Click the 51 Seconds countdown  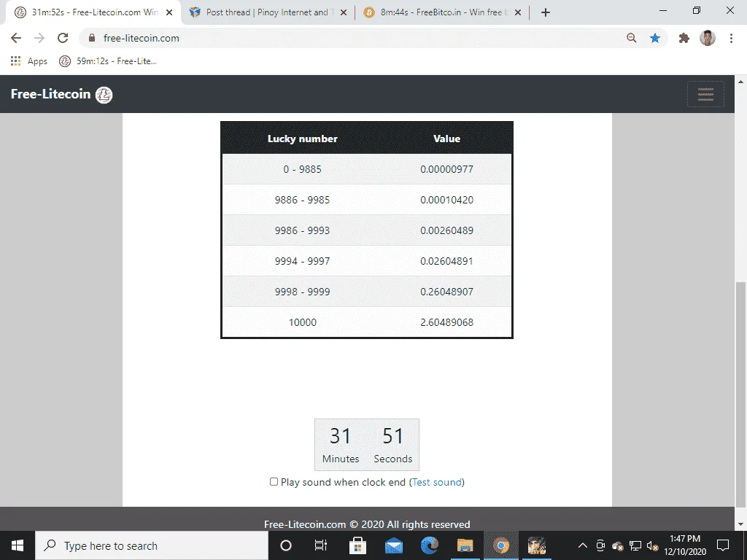393,445
